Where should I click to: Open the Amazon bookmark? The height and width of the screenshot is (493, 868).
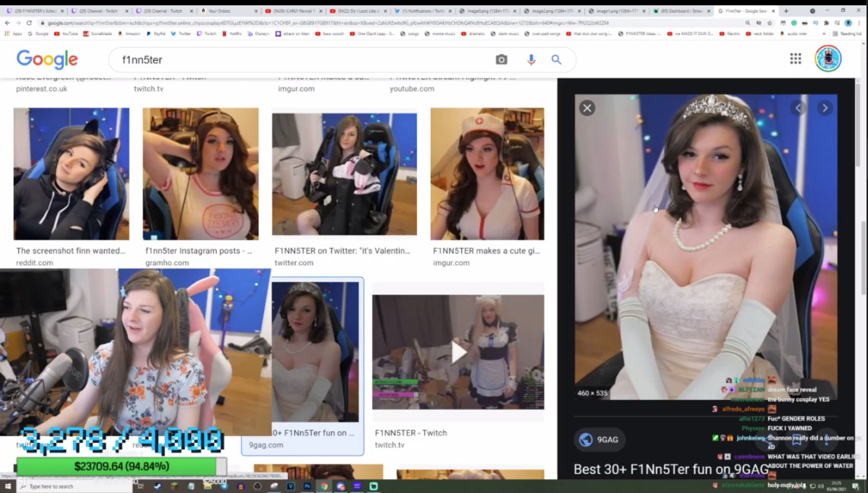(129, 33)
